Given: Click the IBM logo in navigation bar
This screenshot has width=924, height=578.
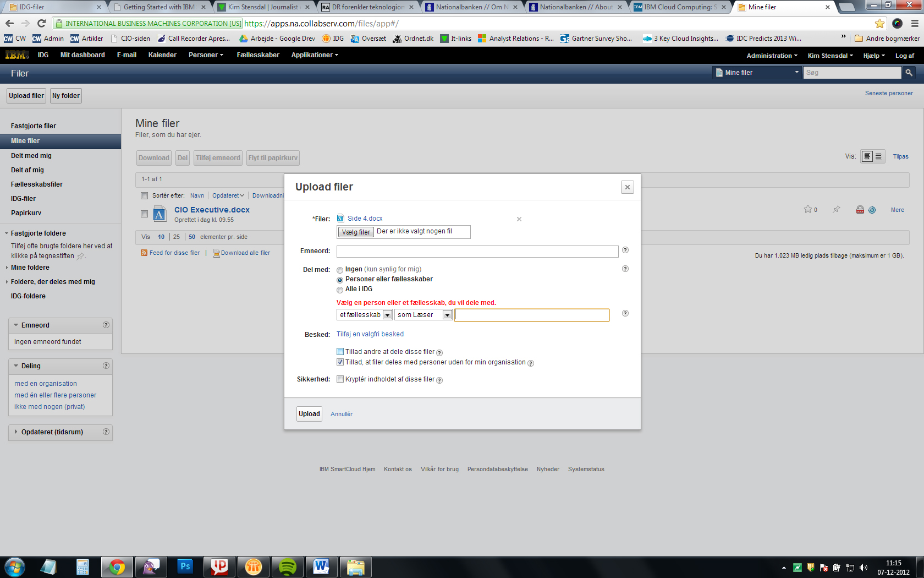Looking at the screenshot, I should [16, 55].
